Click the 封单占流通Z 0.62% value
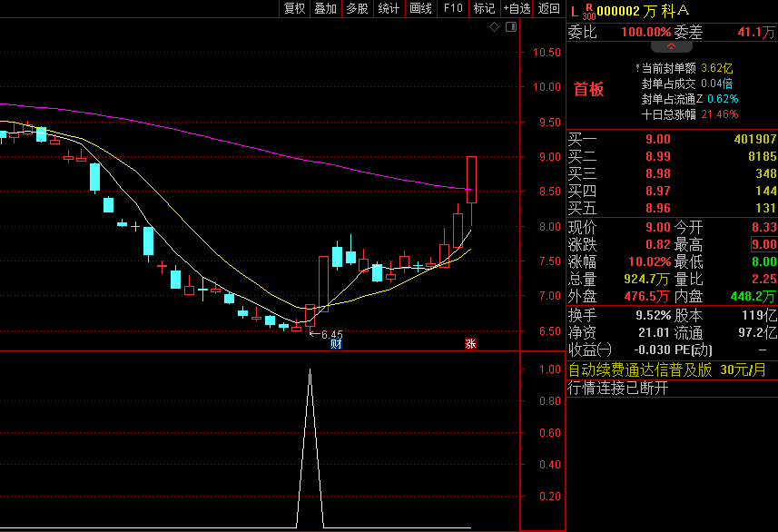 tap(723, 99)
